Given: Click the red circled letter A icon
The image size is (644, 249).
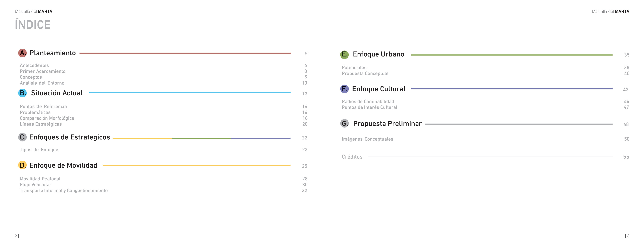Looking at the screenshot, I should 22,53.
